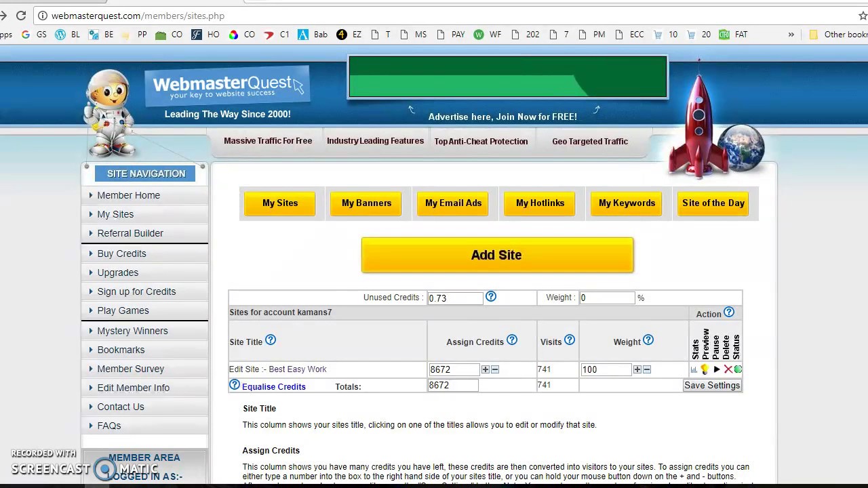
Task: Click the black pause/play arrow icon
Action: coord(717,369)
